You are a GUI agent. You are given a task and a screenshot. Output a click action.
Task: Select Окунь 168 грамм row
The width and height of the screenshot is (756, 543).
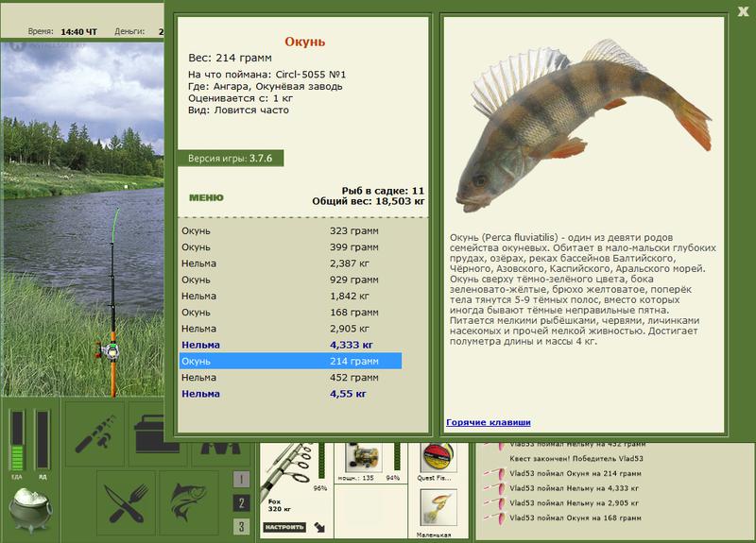point(290,313)
